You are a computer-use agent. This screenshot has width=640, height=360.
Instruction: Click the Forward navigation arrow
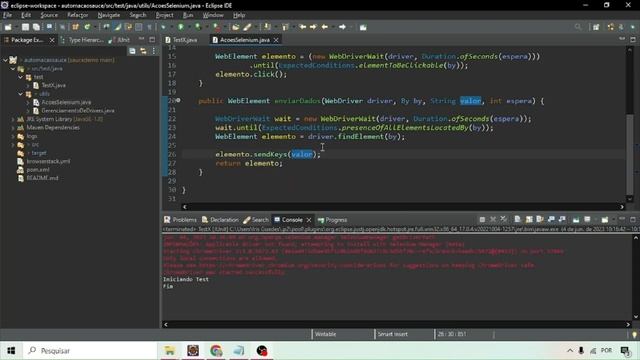[342, 27]
